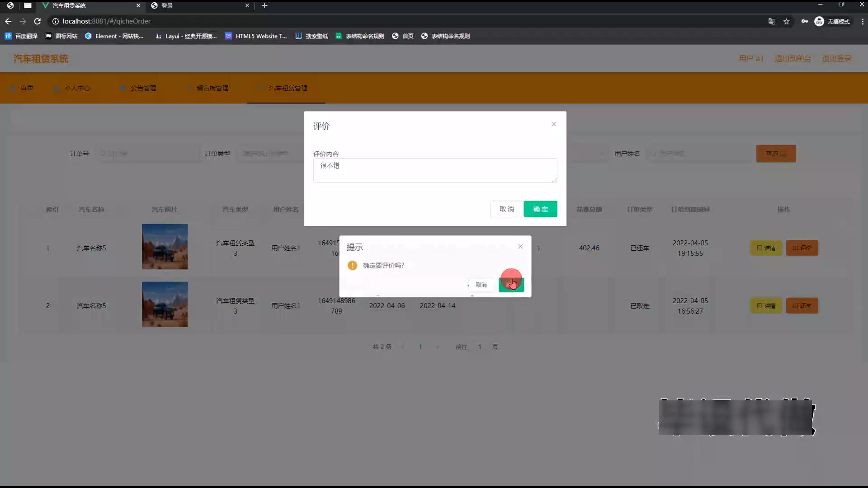Click the browser reload icon
The width and height of the screenshot is (868, 488).
point(38,21)
